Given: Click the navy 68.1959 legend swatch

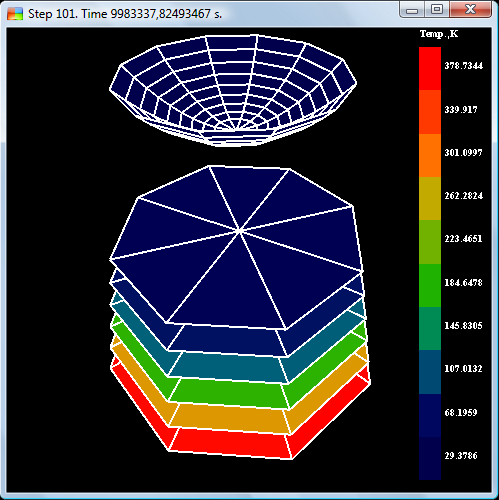Looking at the screenshot, I should point(430,415).
